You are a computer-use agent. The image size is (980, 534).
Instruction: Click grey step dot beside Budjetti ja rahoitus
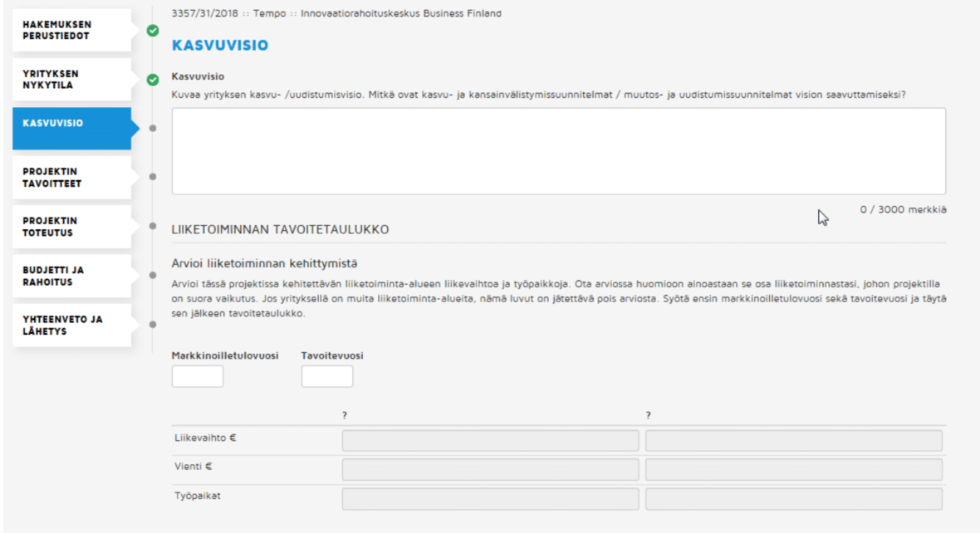point(153,275)
